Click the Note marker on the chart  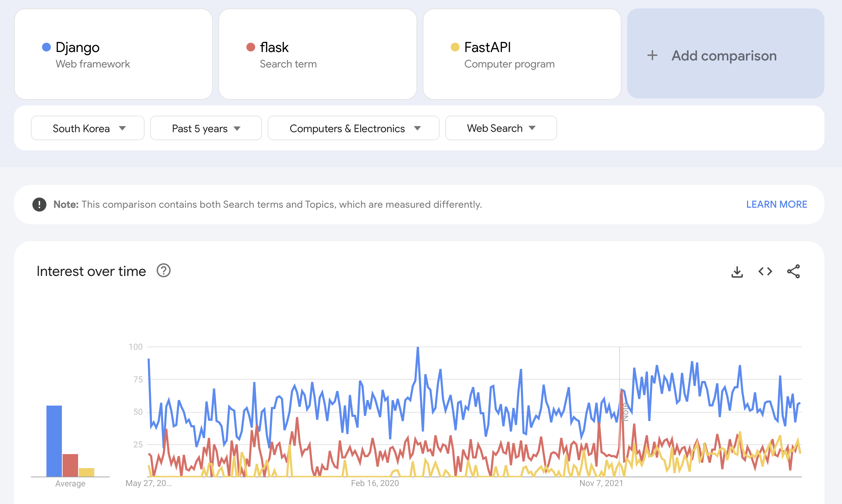click(625, 412)
